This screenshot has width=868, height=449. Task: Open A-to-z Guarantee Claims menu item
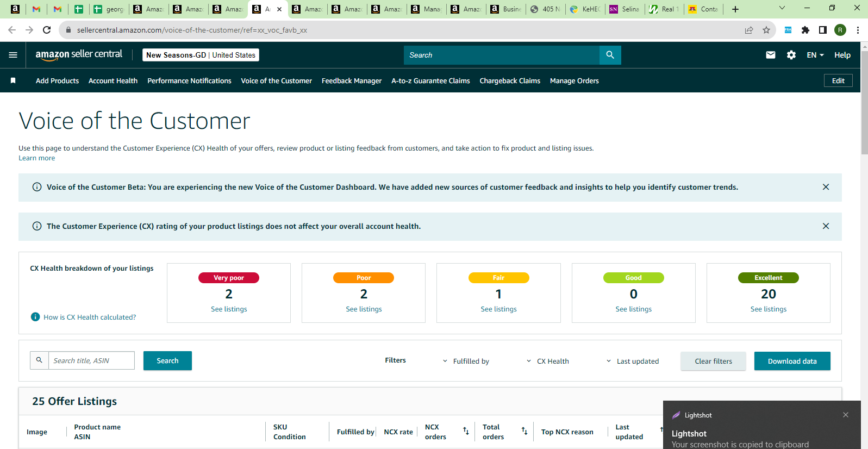pos(430,80)
